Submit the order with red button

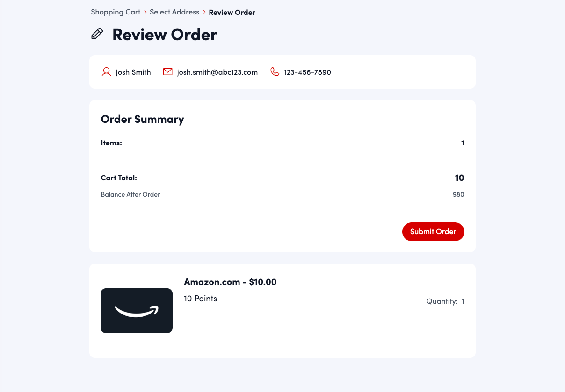tap(433, 232)
